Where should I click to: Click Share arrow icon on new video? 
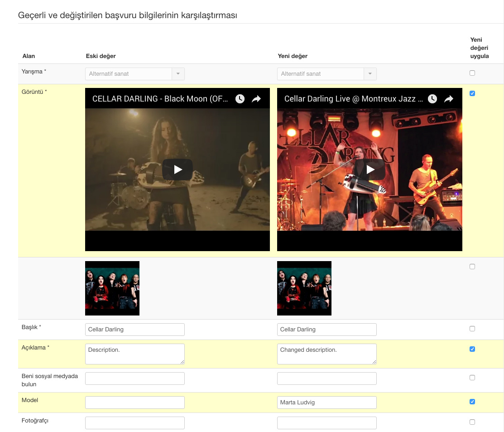point(449,99)
